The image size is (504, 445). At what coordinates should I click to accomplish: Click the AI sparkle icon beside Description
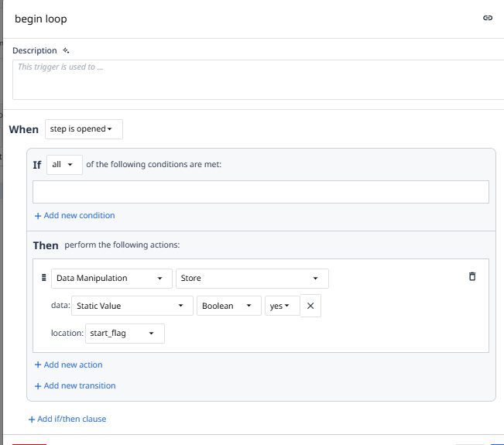(66, 50)
